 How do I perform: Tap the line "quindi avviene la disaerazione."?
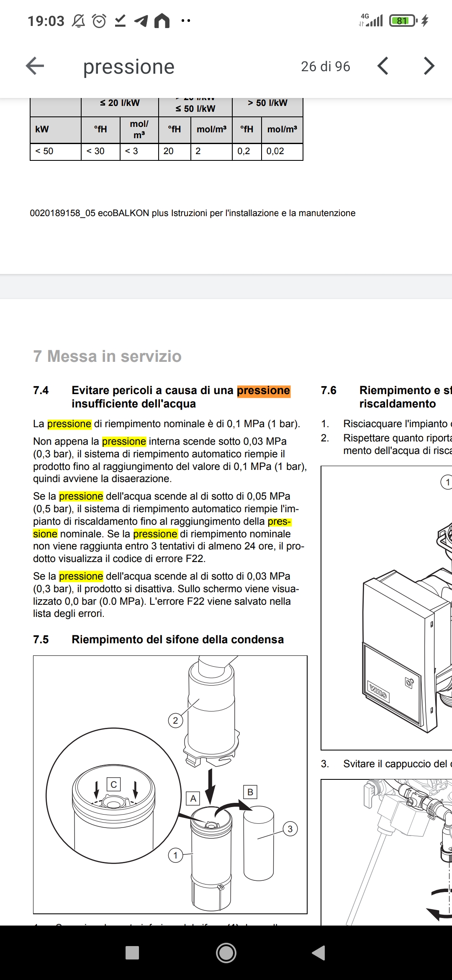(103, 479)
